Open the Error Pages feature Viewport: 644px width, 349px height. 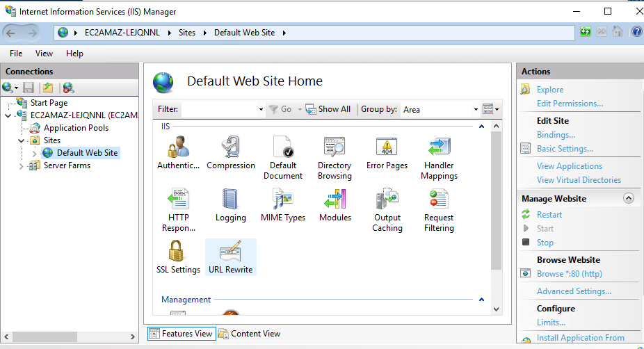pyautogui.click(x=387, y=153)
